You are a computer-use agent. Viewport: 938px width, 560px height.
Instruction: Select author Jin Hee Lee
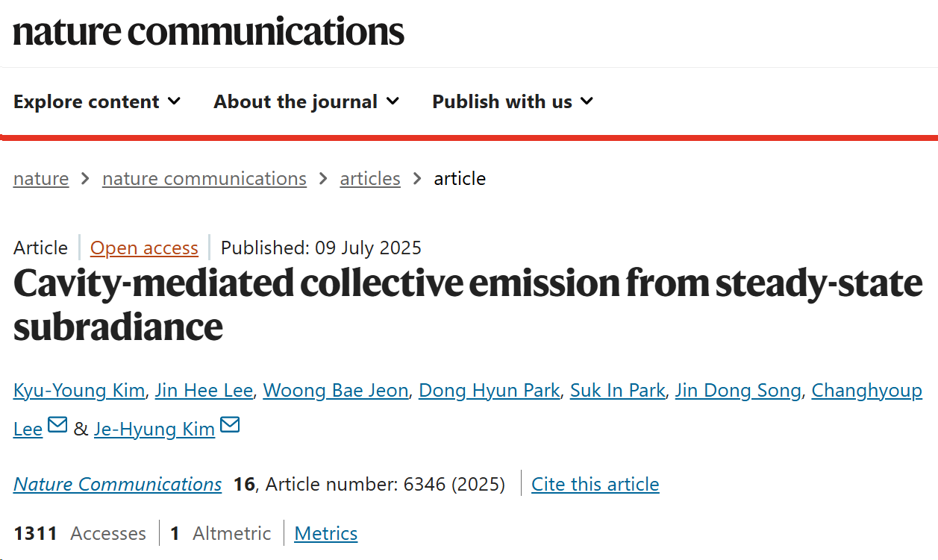(x=204, y=391)
